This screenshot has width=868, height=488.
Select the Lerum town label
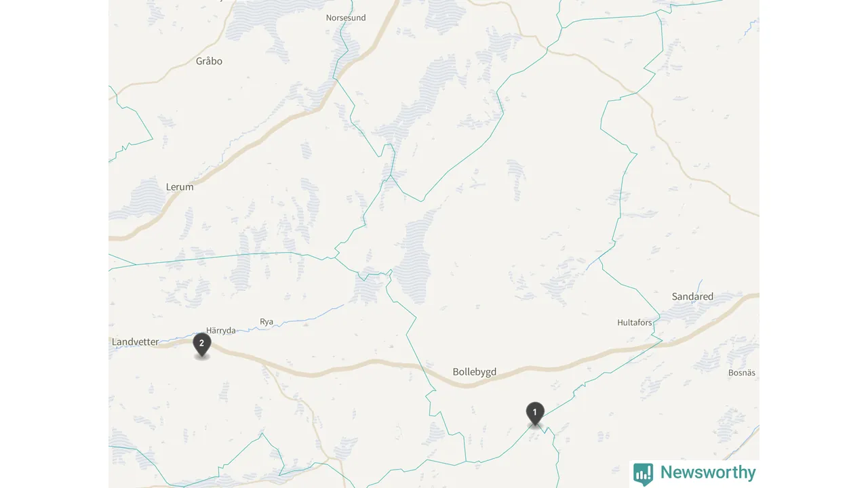[x=180, y=187]
